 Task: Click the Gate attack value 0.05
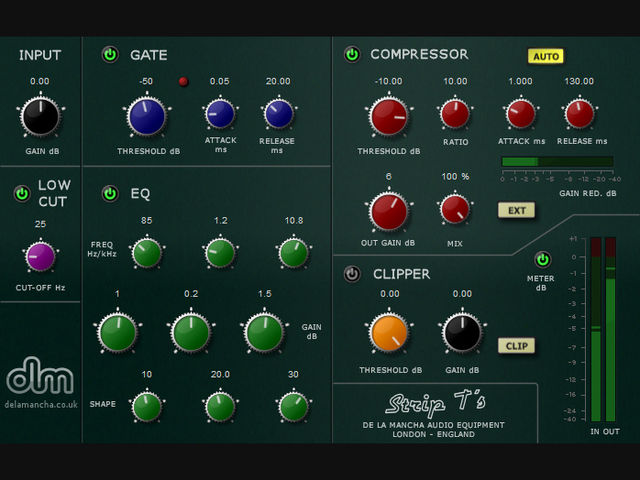coord(220,81)
